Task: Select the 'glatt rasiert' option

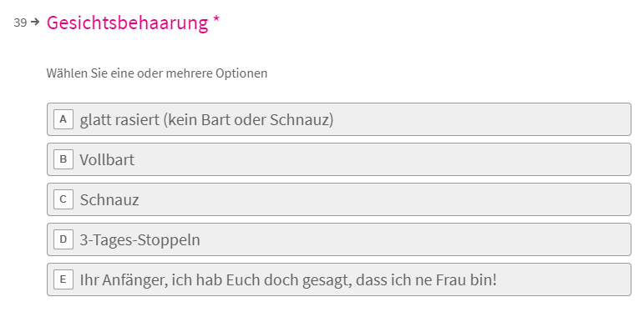Action: coord(339,119)
